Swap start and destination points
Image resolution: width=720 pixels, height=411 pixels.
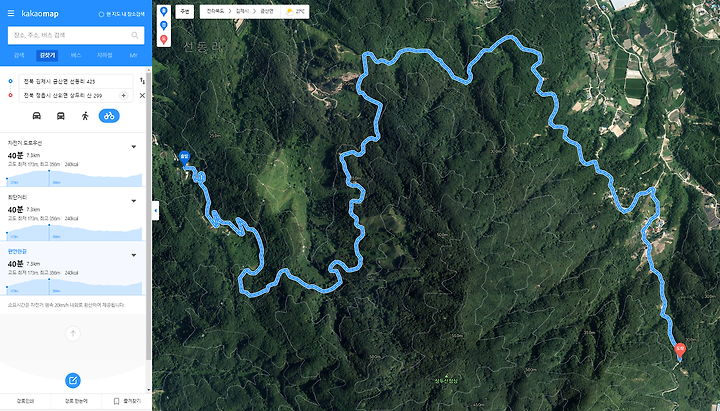[142, 81]
